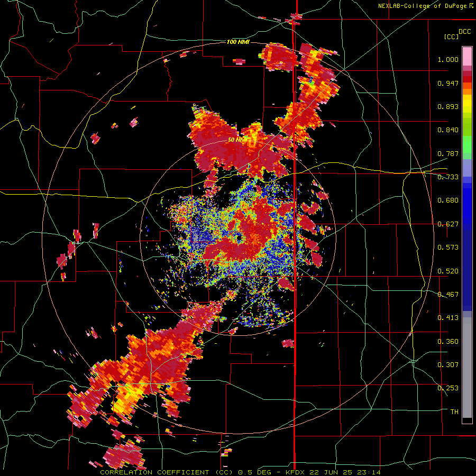The width and height of the screenshot is (476, 476).
Task: Click the 0.5 DEG elevation angle text
Action: 254,472
